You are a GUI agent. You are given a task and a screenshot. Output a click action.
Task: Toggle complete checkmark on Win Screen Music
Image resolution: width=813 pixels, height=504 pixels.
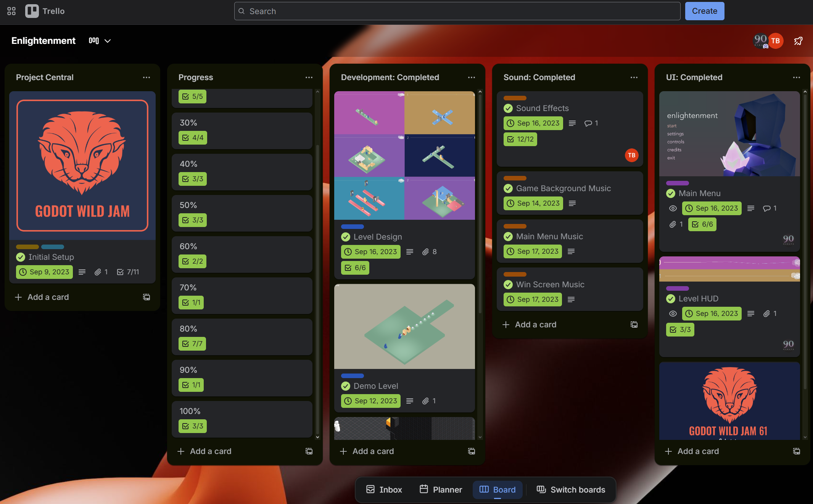pyautogui.click(x=508, y=285)
